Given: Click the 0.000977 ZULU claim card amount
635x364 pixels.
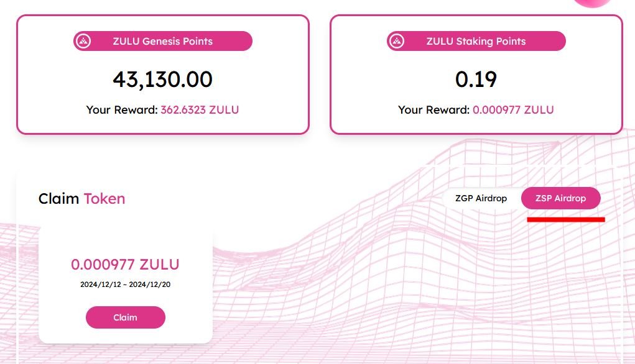Looking at the screenshot, I should [125, 265].
